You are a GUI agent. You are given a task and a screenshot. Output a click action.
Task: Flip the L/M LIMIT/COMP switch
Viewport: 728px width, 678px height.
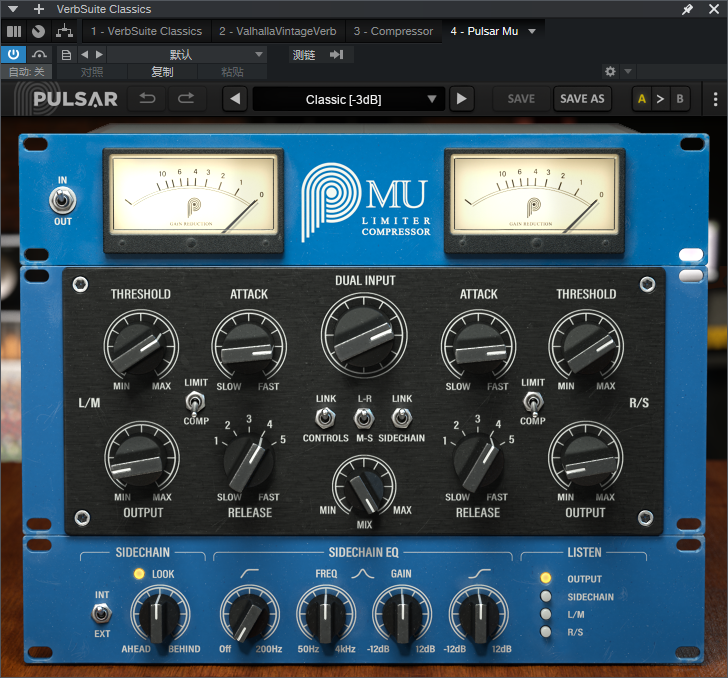click(195, 402)
